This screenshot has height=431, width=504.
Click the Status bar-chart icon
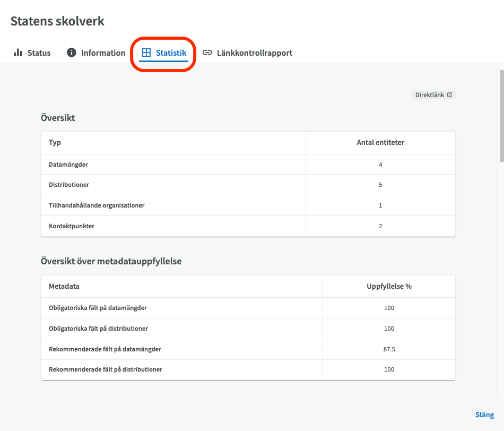(18, 53)
